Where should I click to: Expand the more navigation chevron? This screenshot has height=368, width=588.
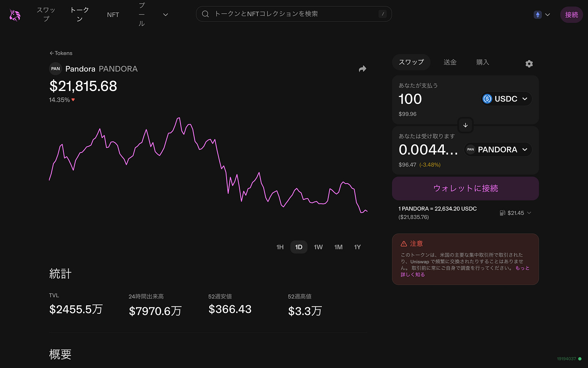point(166,15)
